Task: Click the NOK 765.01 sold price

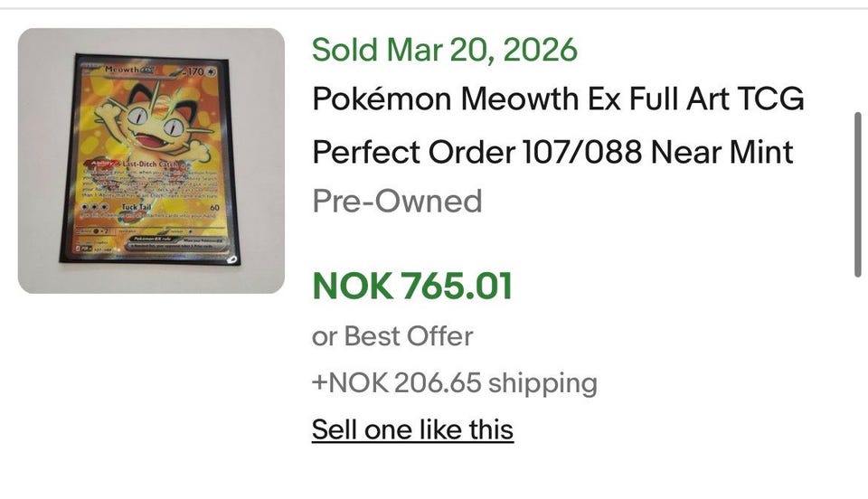Action: coord(412,287)
